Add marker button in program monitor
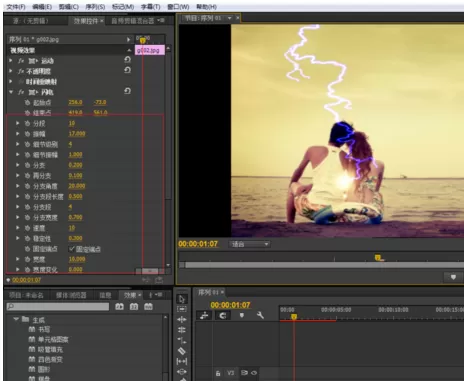This screenshot has width=464, height=381. click(453, 277)
